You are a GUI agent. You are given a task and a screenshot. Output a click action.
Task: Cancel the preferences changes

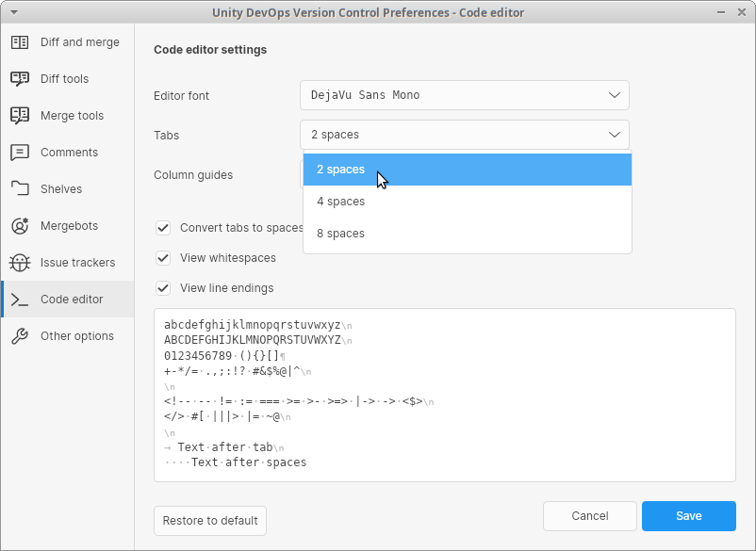pyautogui.click(x=589, y=516)
